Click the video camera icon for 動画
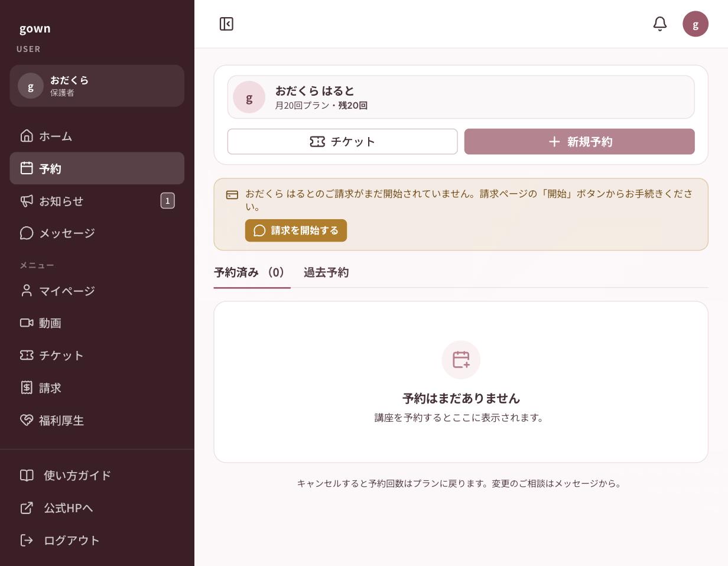Viewport: 728px width, 566px height. pos(27,323)
